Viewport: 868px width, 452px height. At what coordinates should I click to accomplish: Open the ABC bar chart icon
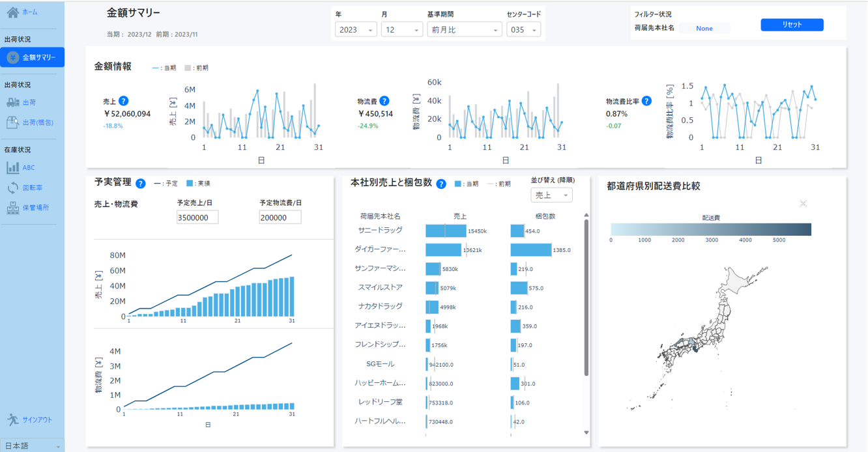click(12, 167)
